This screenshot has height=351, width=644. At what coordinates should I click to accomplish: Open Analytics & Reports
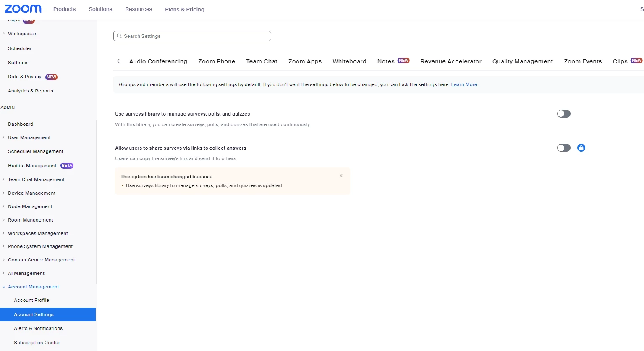(31, 91)
